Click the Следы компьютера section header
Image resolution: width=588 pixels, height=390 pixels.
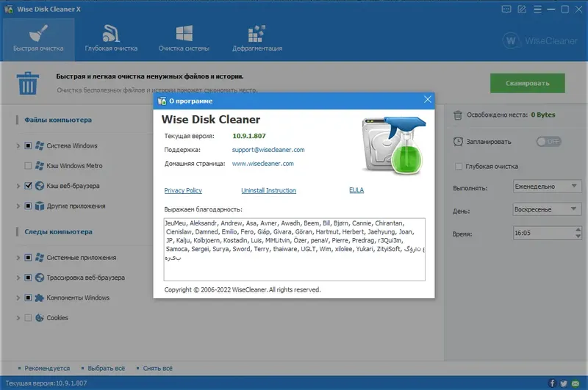pos(58,232)
